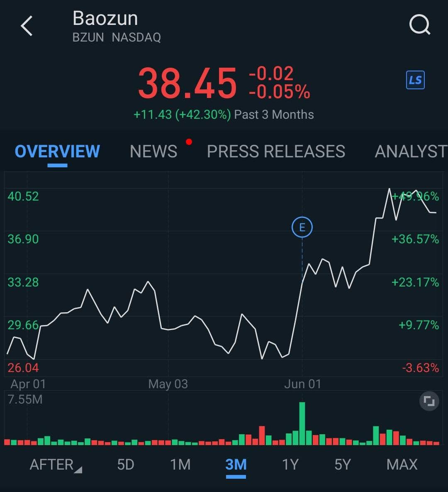Viewport: 448px width, 492px height.
Task: Go back using the left arrow icon
Action: [27, 26]
